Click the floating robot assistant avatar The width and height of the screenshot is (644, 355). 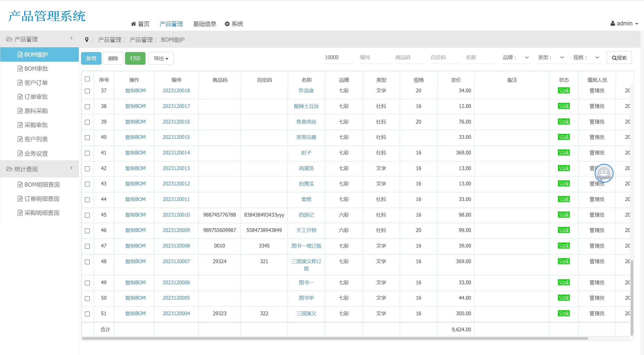tap(604, 173)
